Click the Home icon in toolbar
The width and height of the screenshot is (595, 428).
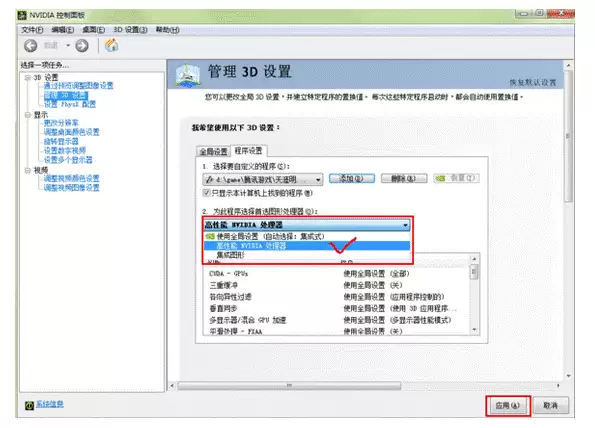(x=112, y=46)
